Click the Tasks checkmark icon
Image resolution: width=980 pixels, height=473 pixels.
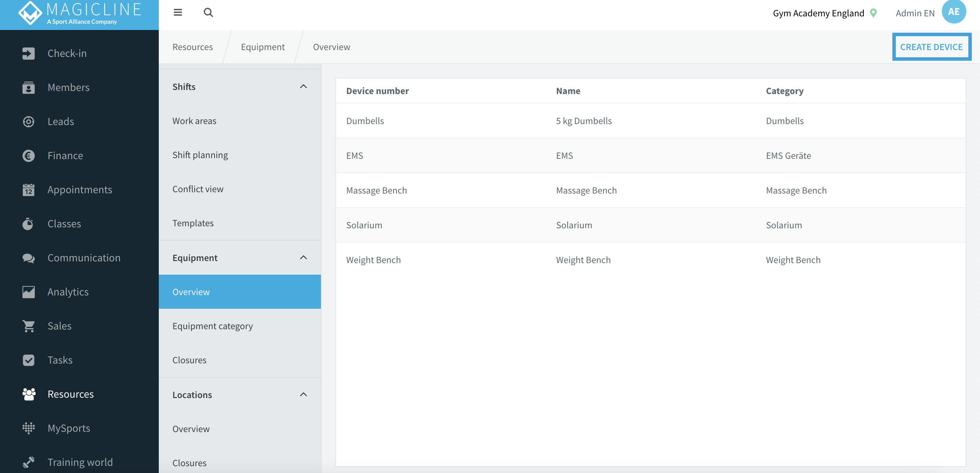pos(29,360)
